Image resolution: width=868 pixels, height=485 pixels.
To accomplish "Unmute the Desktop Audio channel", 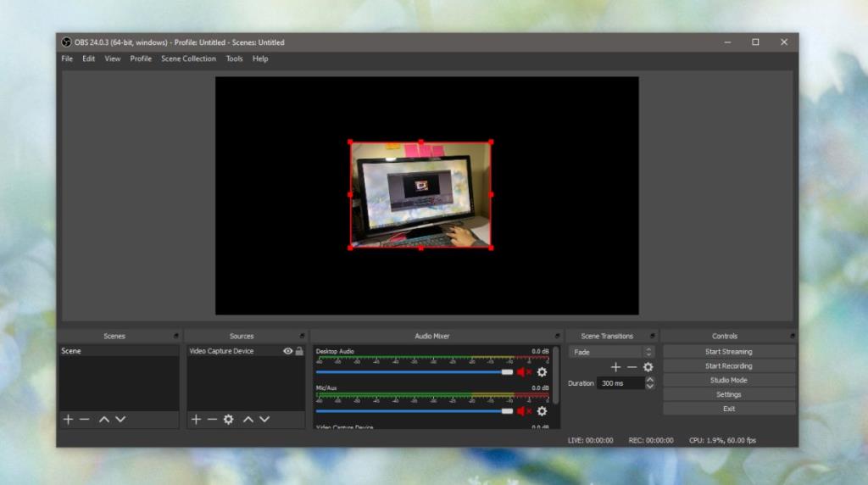I will [x=524, y=372].
